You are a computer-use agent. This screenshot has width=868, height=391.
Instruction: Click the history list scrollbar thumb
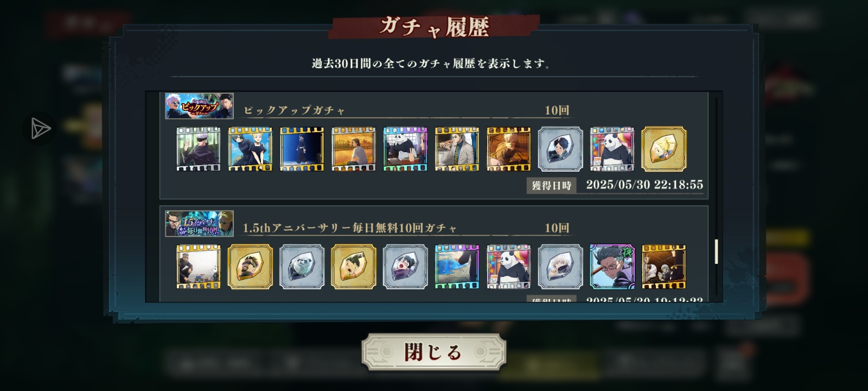[716, 251]
